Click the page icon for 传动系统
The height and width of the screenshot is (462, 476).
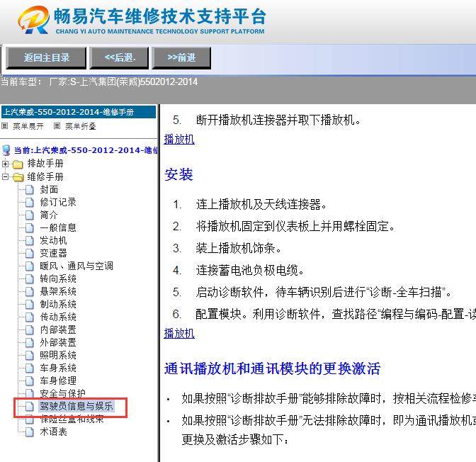[x=30, y=317]
